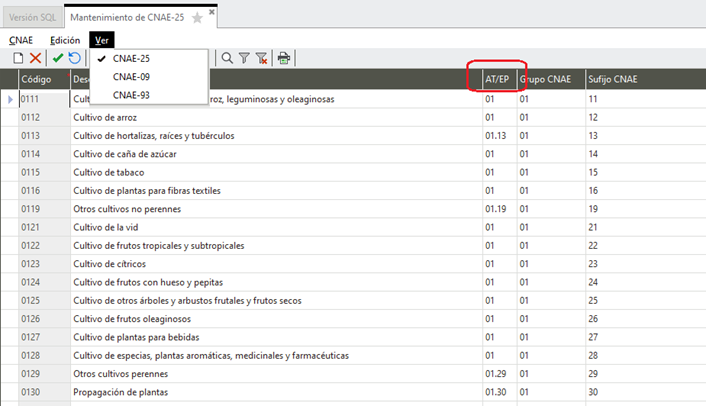Click the New record icon
Viewport: 706px width, 406px height.
tap(18, 59)
